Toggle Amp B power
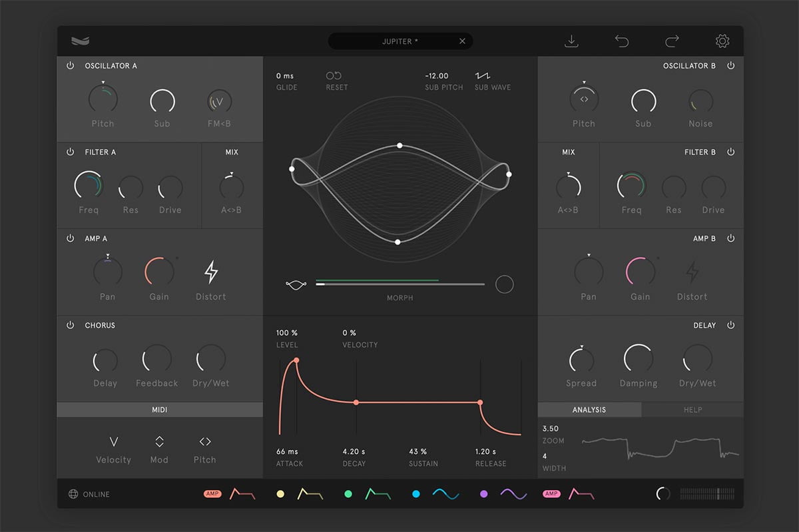 click(x=730, y=238)
